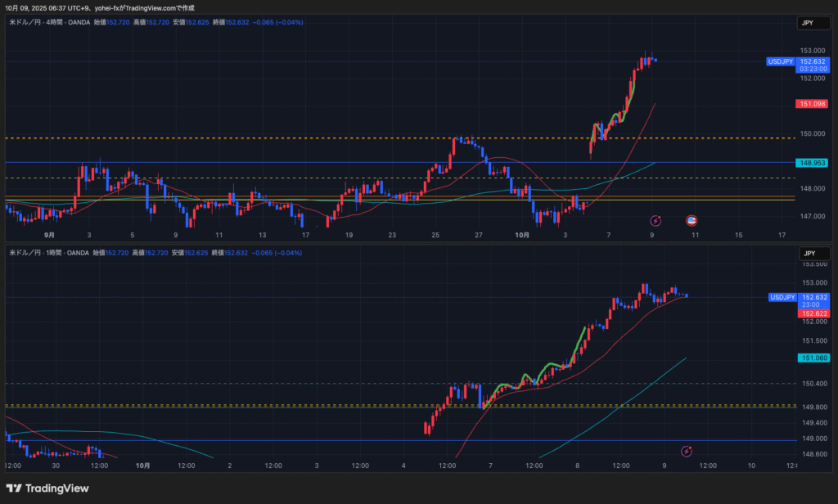Viewport: 838px width, 504px height.
Task: Click the 10月 label on 4-hour time axis
Action: [x=523, y=235]
